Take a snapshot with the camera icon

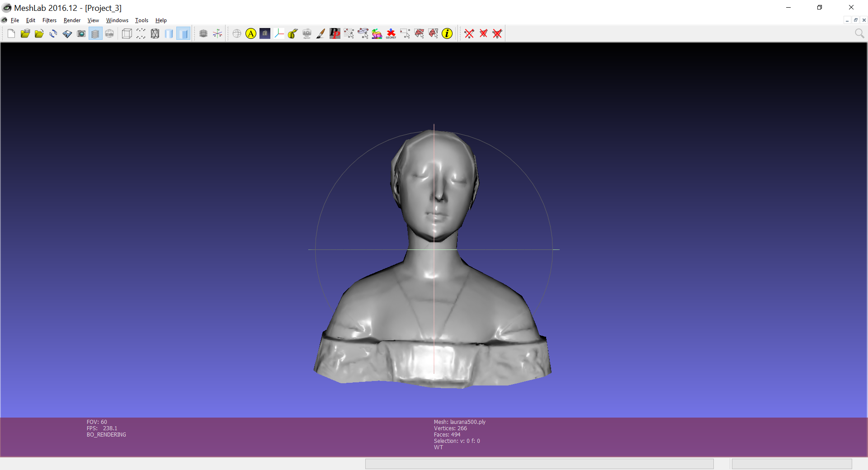(81, 33)
